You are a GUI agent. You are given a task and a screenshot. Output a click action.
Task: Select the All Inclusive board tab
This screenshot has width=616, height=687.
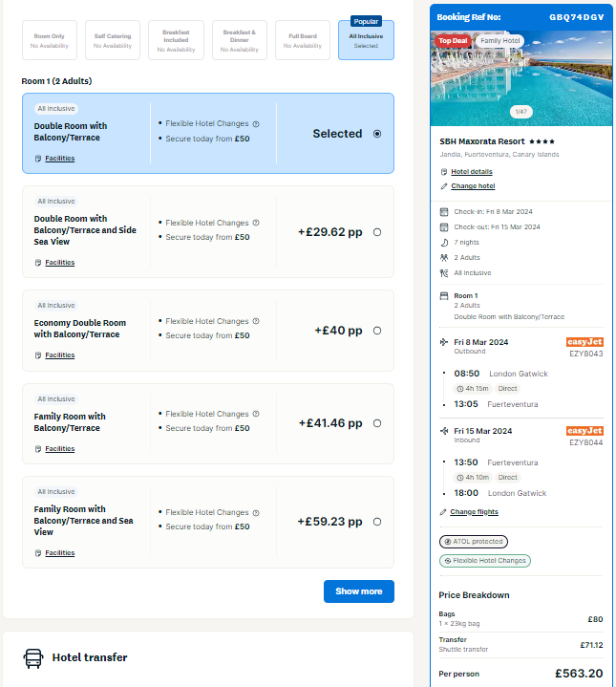[x=366, y=40]
